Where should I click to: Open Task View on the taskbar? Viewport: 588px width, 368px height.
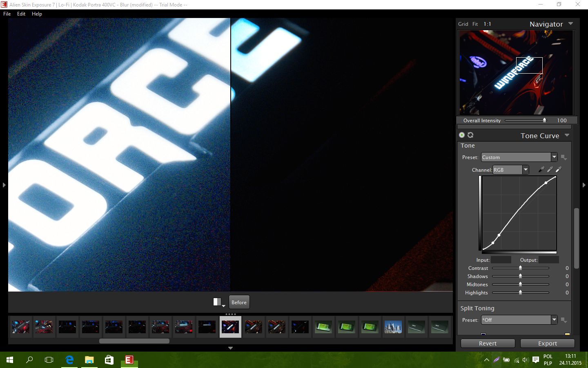pyautogui.click(x=49, y=360)
